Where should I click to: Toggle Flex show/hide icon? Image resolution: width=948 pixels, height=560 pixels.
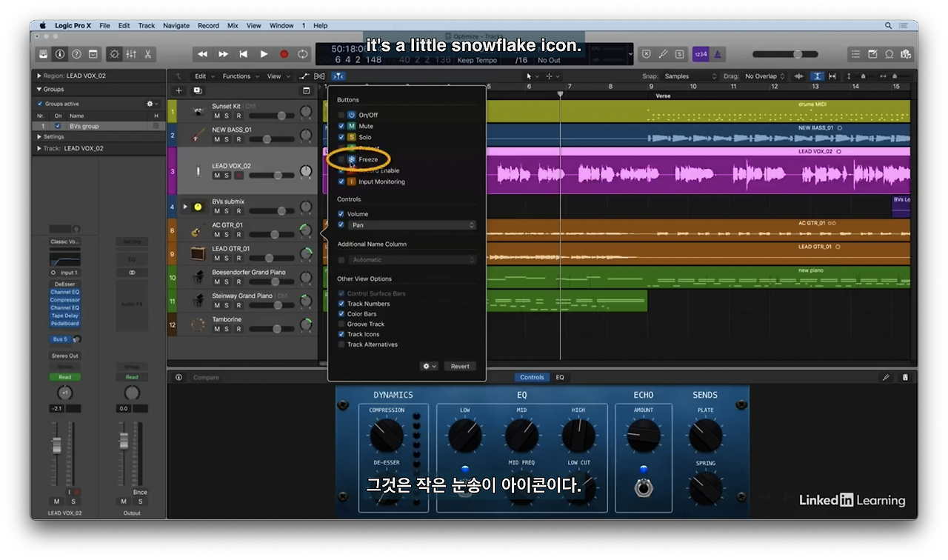click(320, 76)
